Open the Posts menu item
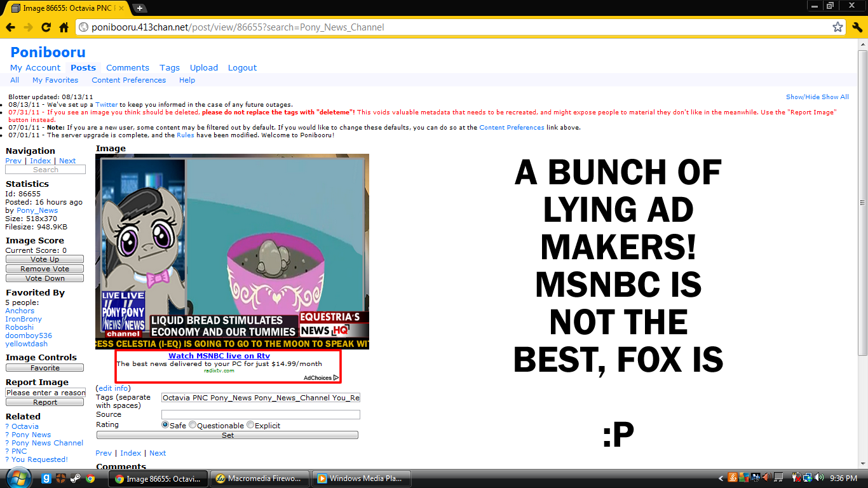The height and width of the screenshot is (488, 868). tap(83, 68)
